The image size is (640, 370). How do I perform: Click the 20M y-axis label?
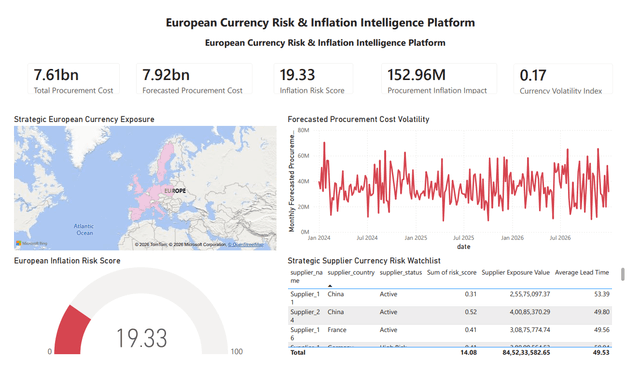pos(303,207)
